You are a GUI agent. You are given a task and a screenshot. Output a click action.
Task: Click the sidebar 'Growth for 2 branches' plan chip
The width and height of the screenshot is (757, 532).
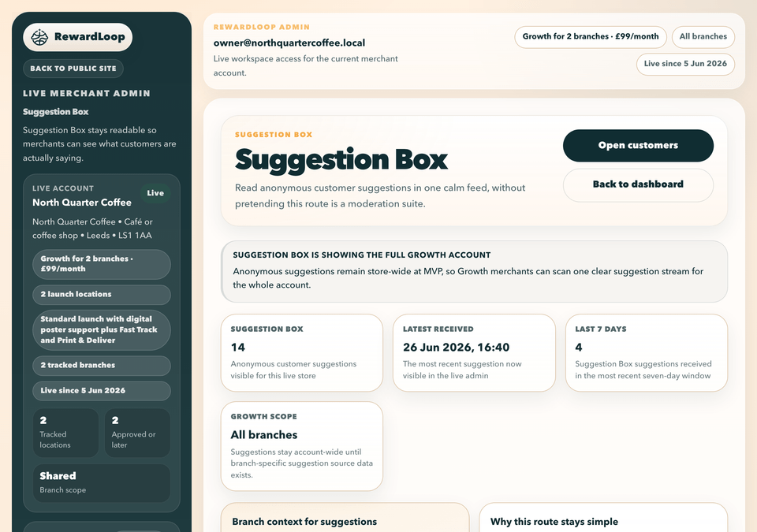click(102, 264)
